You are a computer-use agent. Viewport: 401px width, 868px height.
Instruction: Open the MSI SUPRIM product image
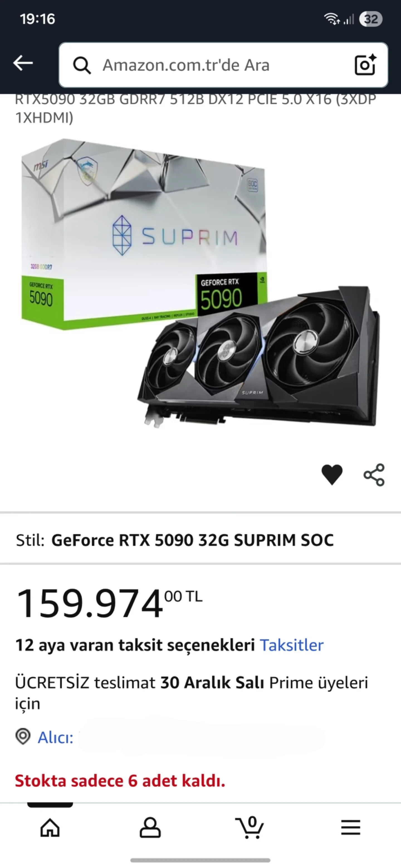(200, 283)
